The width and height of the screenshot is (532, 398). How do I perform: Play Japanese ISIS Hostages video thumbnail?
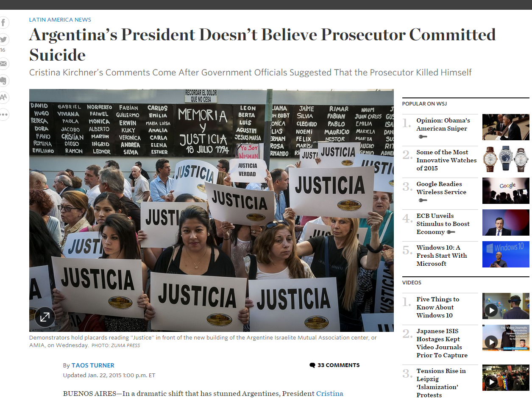[491, 342]
